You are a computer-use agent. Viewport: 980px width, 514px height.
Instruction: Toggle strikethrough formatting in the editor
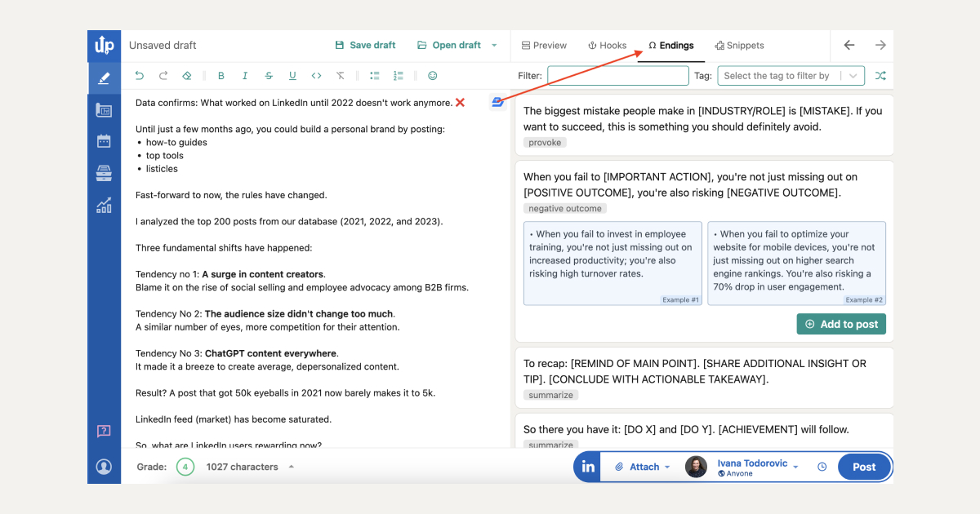(268, 75)
